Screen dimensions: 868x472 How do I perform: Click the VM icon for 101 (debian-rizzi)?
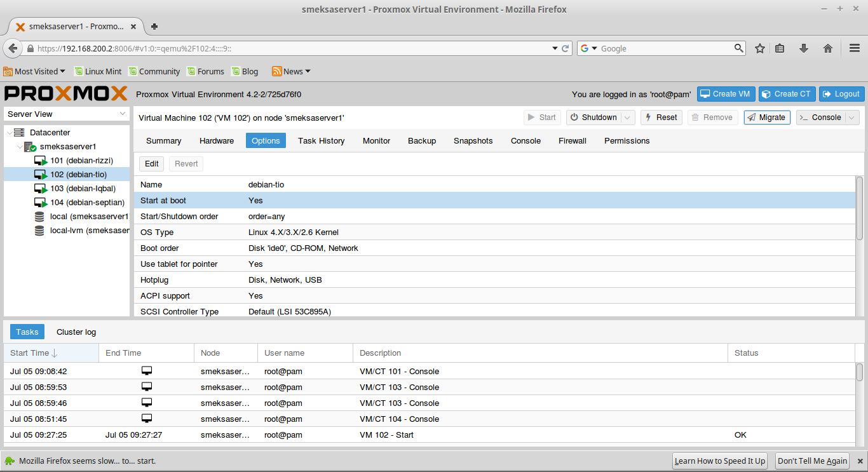41,161
